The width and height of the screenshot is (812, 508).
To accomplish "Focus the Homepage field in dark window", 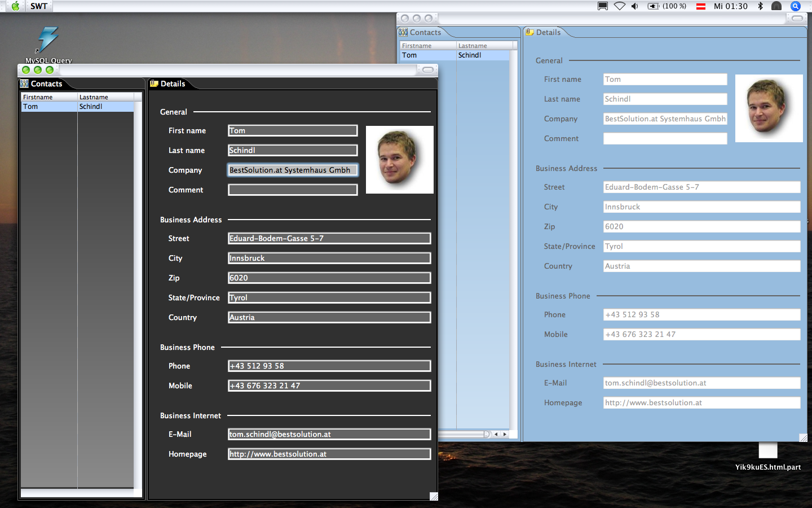I will (x=329, y=454).
